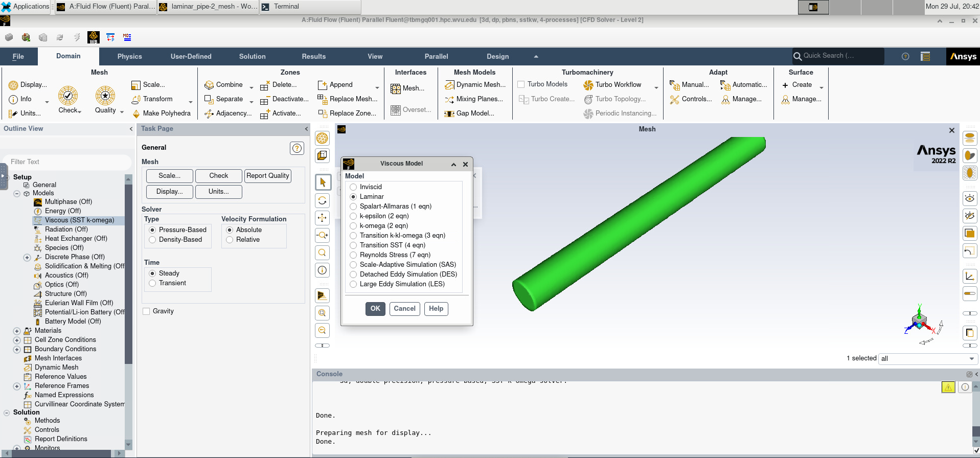The image size is (980, 458).
Task: Open the Parallel ribbon tab
Action: click(436, 57)
